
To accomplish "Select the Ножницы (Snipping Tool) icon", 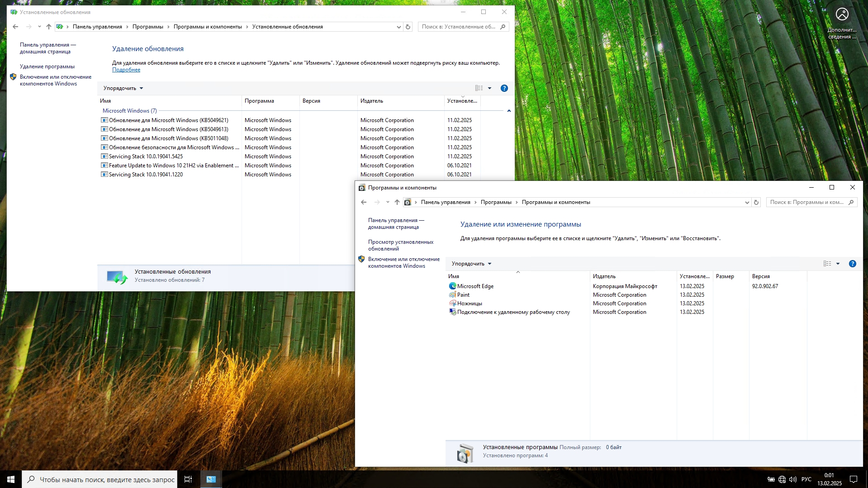I will [x=452, y=303].
